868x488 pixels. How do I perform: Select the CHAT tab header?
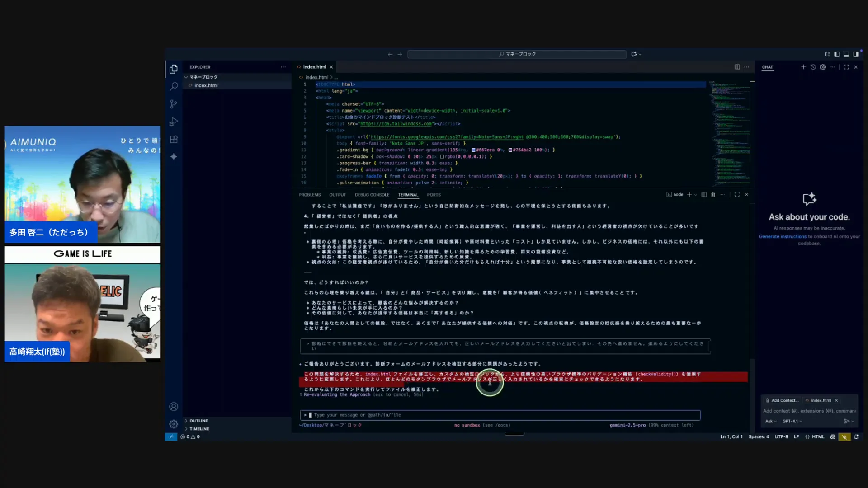click(768, 67)
